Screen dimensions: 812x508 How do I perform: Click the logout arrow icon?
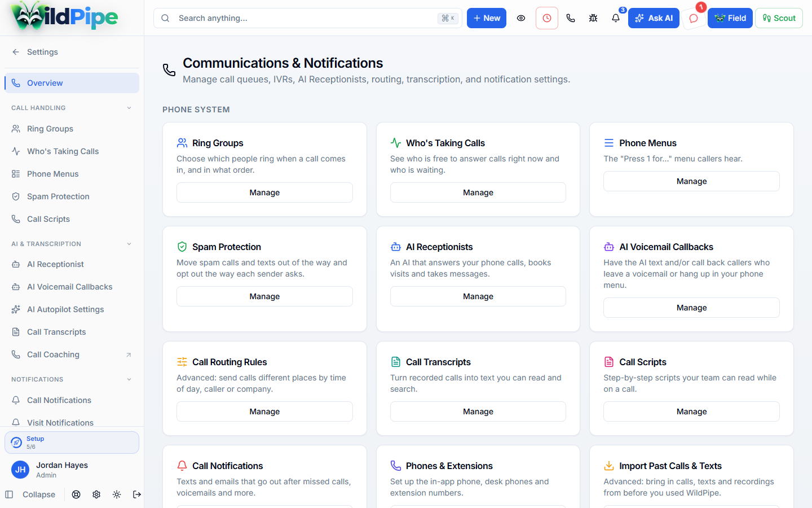pos(137,494)
